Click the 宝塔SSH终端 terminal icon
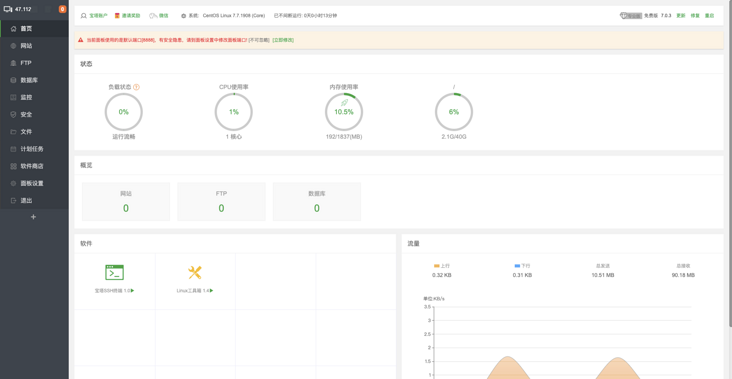The image size is (732, 379). [x=114, y=273]
